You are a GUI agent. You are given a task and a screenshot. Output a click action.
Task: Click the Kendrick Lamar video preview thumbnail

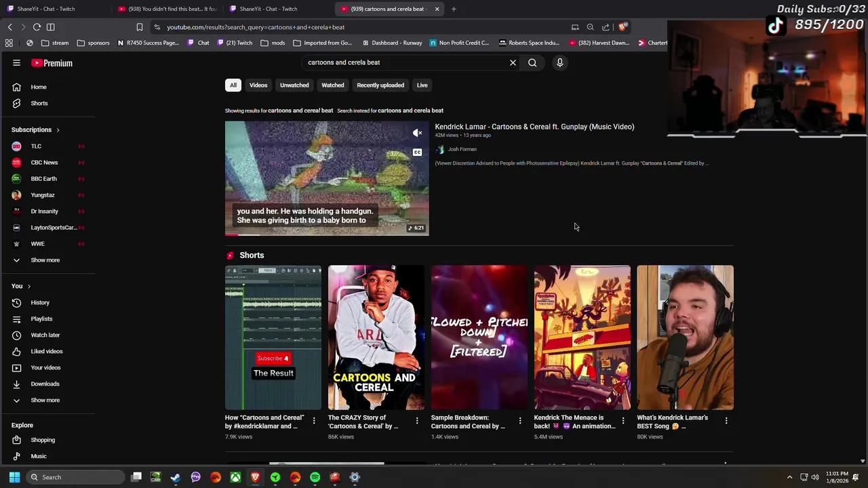pos(327,178)
